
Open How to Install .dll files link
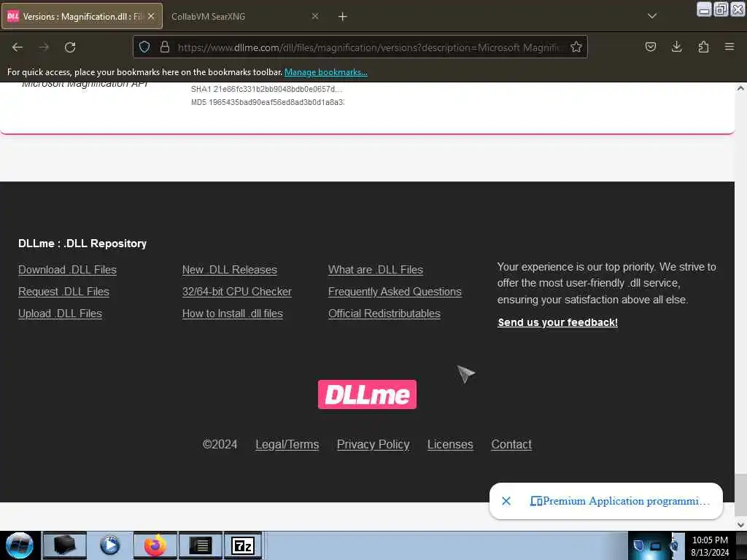[x=233, y=314]
